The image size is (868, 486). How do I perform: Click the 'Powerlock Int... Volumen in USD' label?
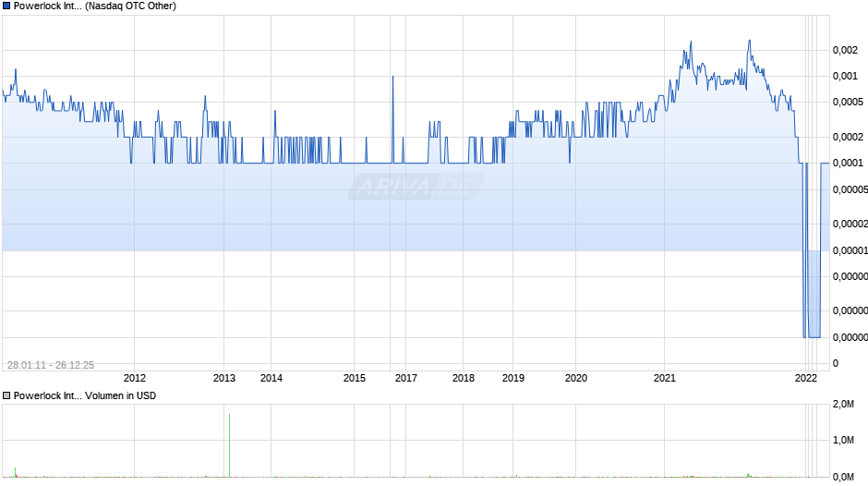pos(85,395)
